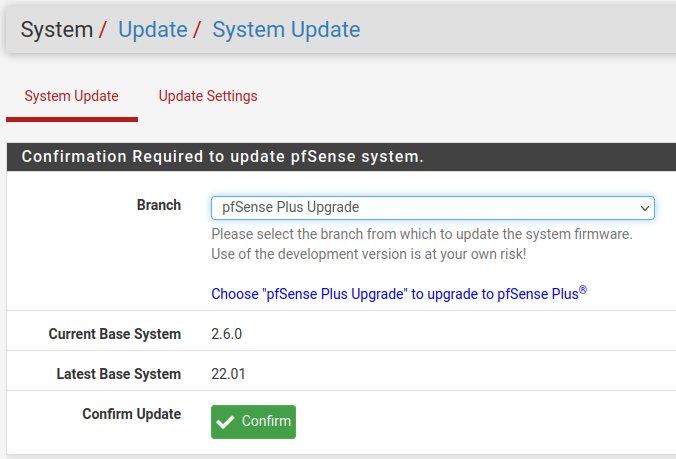Screen dimensions: 676x459
Task: Click the System Update breadcrumb link
Action: (x=286, y=30)
